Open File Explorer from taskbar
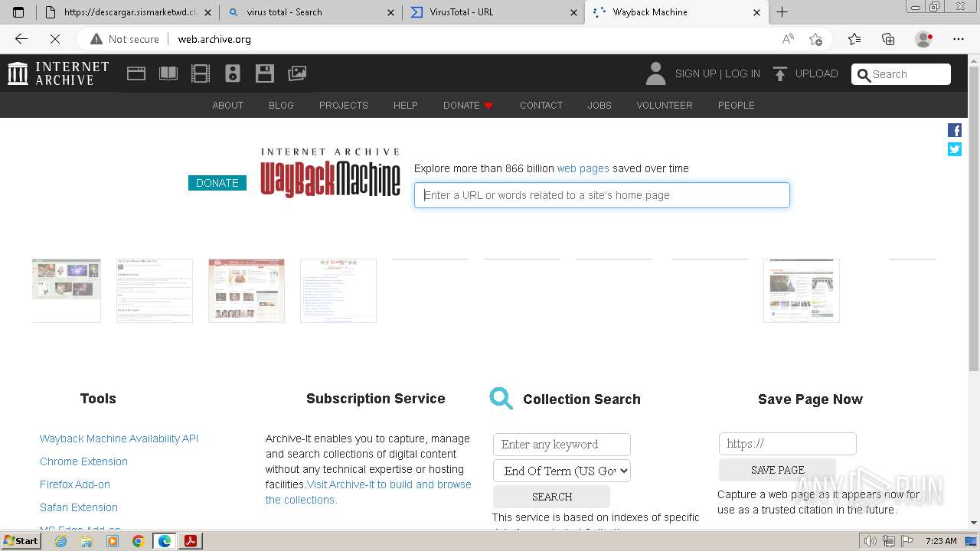 [87, 541]
